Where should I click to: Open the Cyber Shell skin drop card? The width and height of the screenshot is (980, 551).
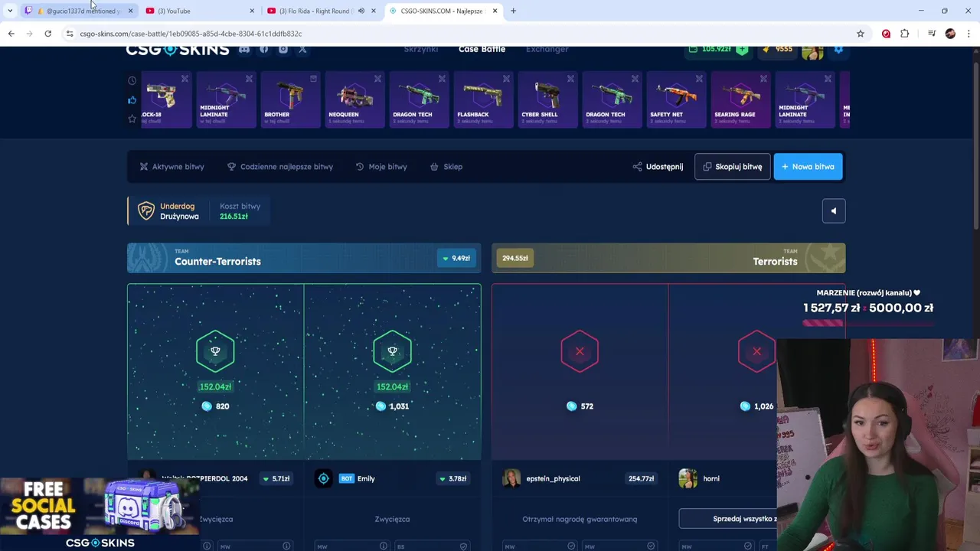547,99
